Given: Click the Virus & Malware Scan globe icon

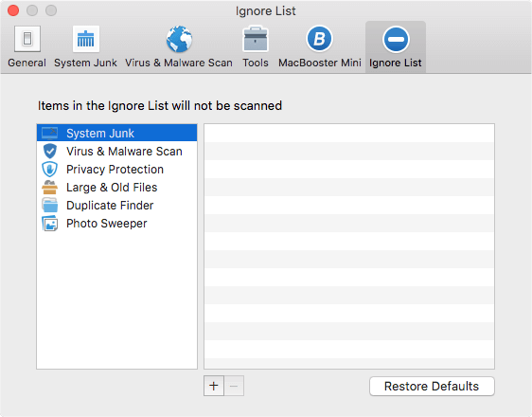Looking at the screenshot, I should click(179, 39).
